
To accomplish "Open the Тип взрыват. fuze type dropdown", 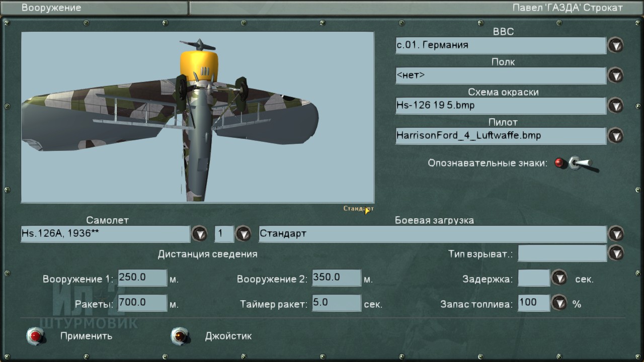I will (x=615, y=253).
